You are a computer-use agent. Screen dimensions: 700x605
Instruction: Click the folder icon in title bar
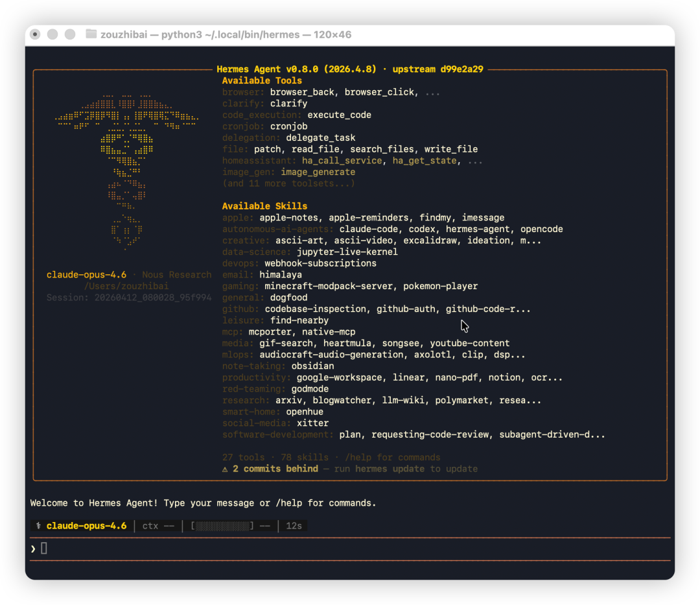(91, 34)
